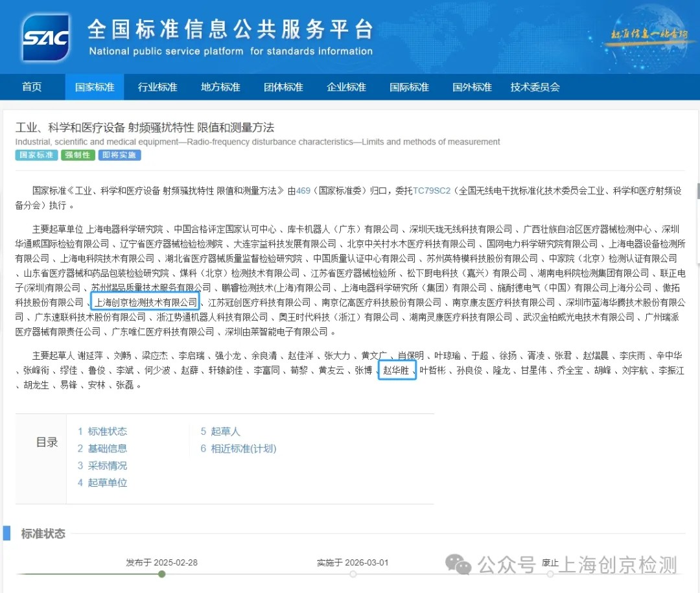Go to the 地方标准 section
This screenshot has width=700, height=593.
click(x=220, y=87)
